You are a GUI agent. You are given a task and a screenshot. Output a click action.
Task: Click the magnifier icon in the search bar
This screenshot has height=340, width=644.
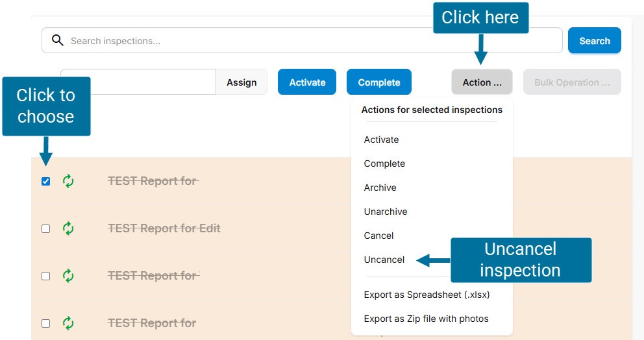[x=58, y=41]
